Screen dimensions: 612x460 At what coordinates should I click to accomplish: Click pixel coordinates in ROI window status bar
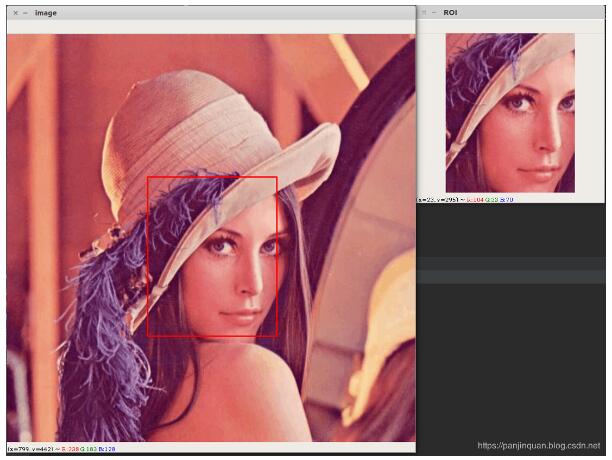click(x=438, y=200)
